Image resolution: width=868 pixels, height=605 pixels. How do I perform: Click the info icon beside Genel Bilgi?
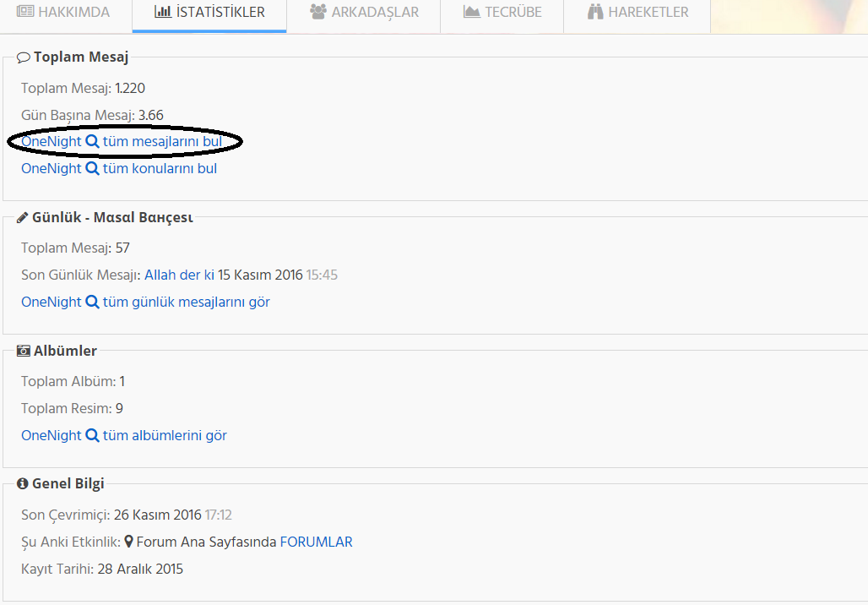point(23,482)
